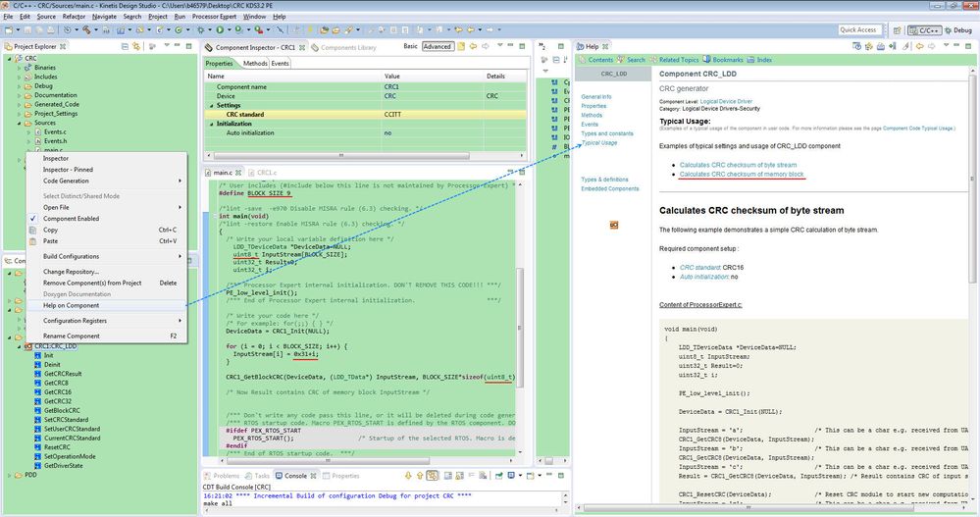Click yellow note icon next to Advanced button
The image size is (980, 517).
tap(461, 46)
